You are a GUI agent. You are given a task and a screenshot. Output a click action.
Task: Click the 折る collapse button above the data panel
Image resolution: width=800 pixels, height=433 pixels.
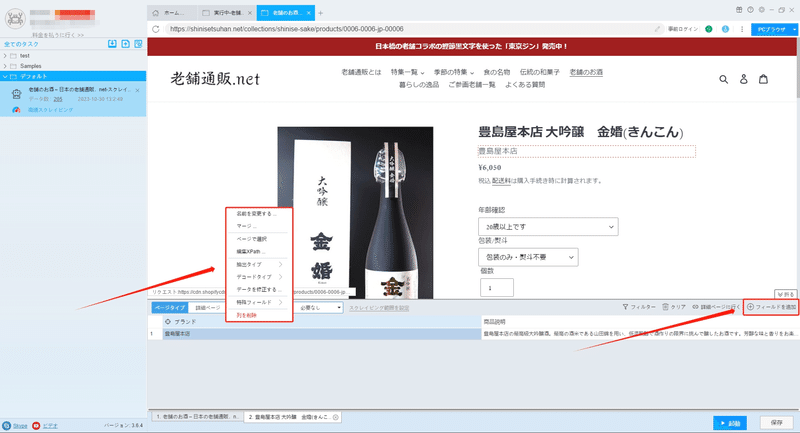point(786,294)
